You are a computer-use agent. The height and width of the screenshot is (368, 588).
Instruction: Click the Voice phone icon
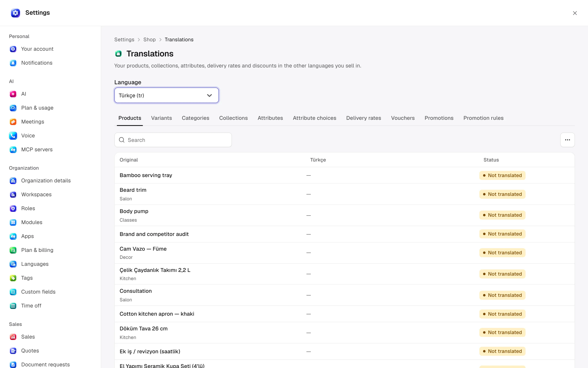click(x=13, y=136)
